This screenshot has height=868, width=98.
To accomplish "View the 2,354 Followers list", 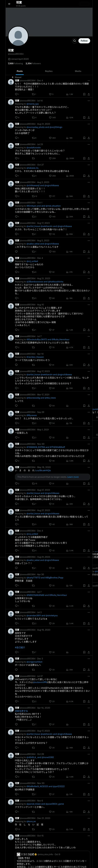I will (33, 63).
